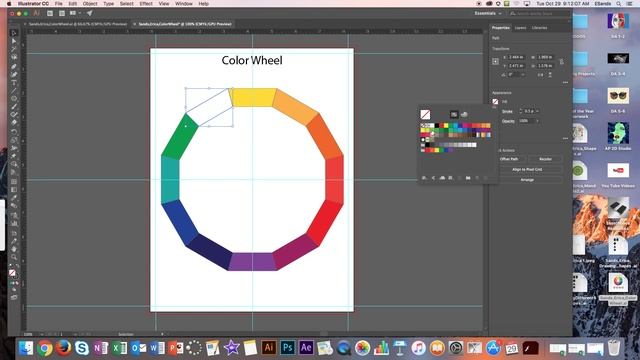Click Align to Pixel Grid button
The height and width of the screenshot is (360, 640).
coord(527,169)
